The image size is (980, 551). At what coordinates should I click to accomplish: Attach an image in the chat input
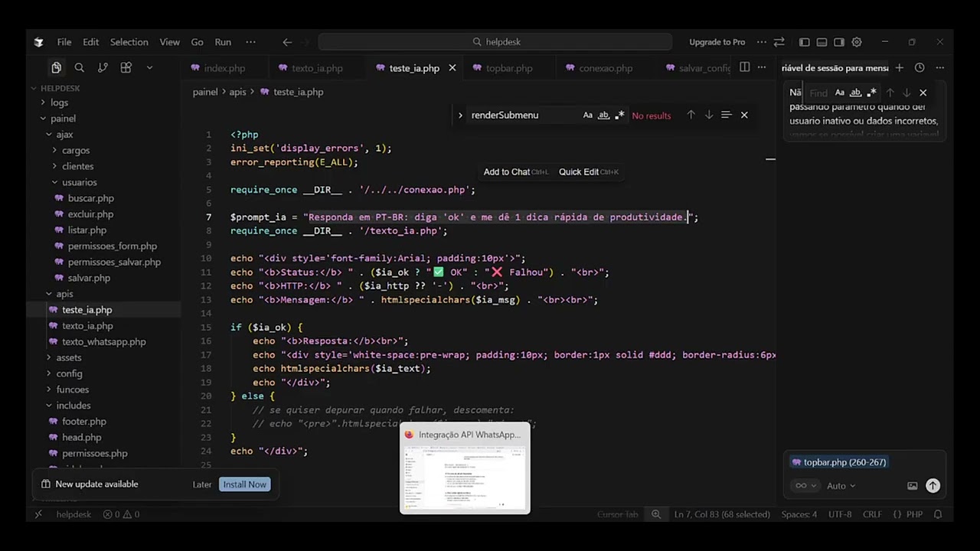pyautogui.click(x=913, y=485)
